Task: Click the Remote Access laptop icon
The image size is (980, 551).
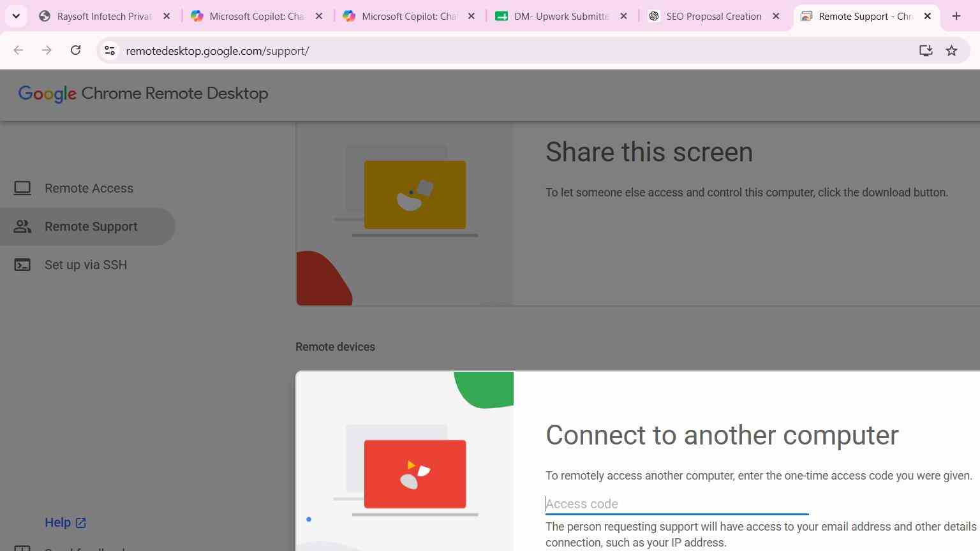Action: (x=22, y=188)
